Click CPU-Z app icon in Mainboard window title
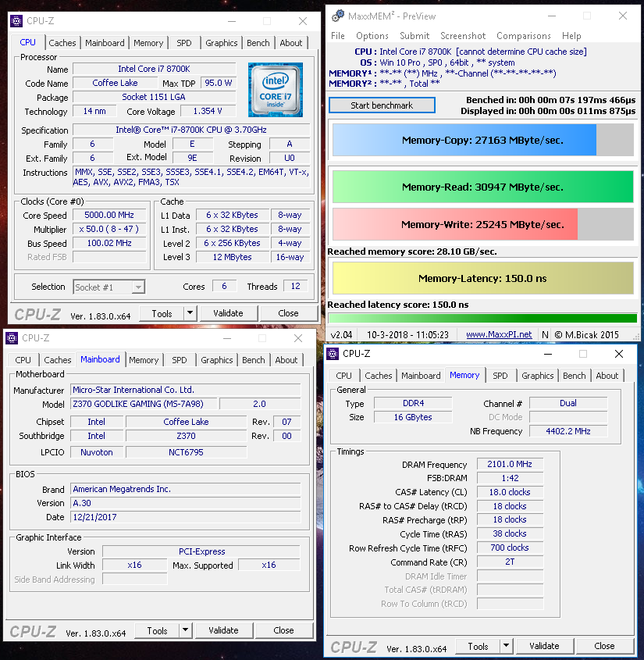Screen dimensions: 644x660 pyautogui.click(x=12, y=338)
